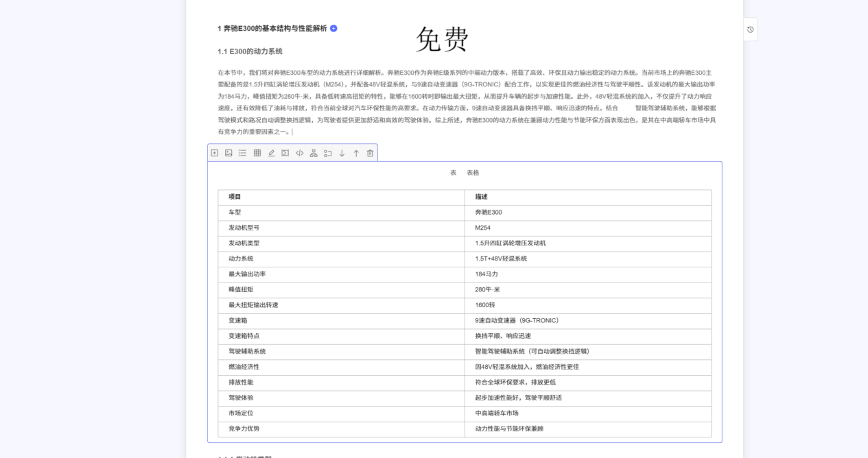Select the cell 最大扭矩输出转速
The image size is (868, 458).
pos(341,305)
